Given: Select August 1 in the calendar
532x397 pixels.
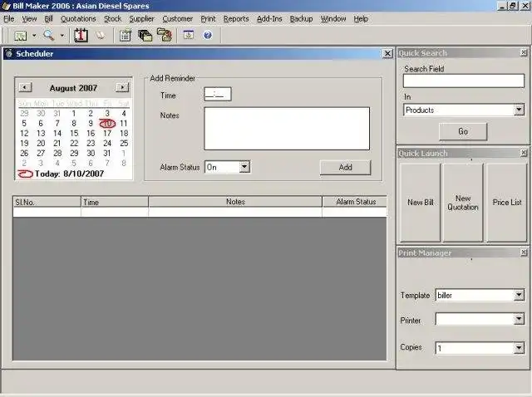Looking at the screenshot, I should coord(74,114).
